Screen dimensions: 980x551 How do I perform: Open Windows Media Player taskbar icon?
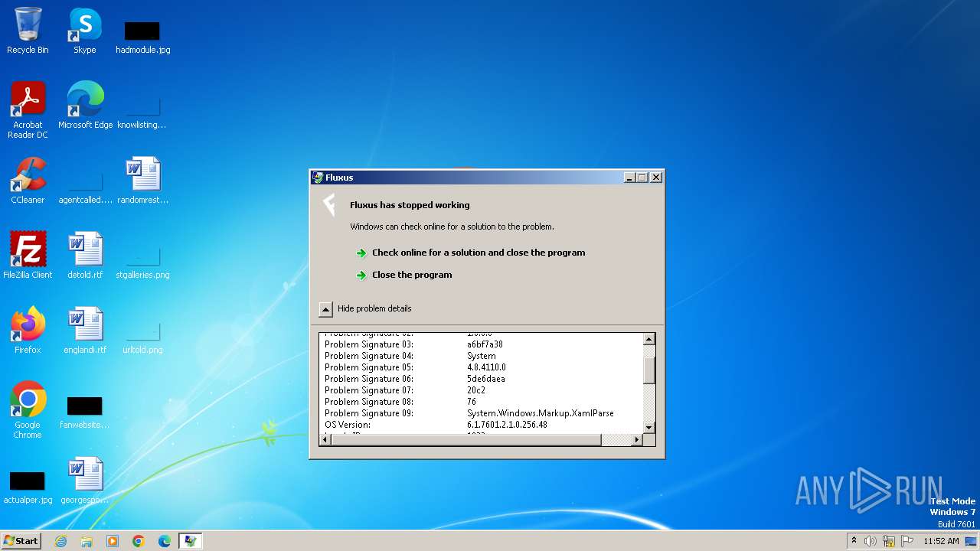coord(113,541)
